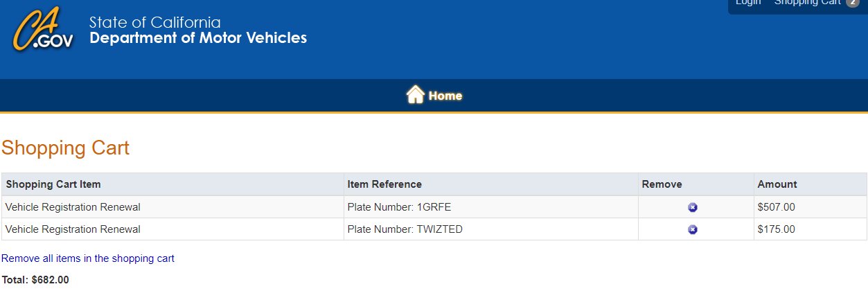
Task: Remove the TWIZTED plate renewal item
Action: pyautogui.click(x=693, y=229)
